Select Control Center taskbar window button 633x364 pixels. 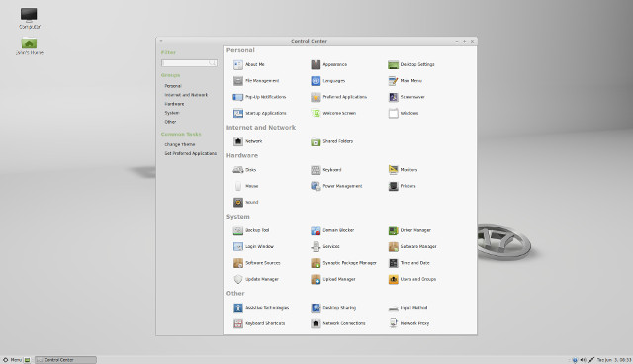65,360
